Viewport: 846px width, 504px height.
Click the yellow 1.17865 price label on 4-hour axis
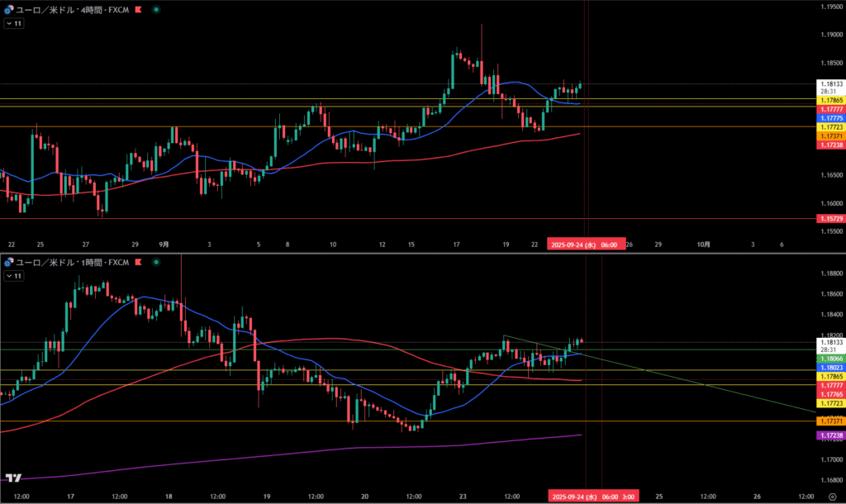830,100
